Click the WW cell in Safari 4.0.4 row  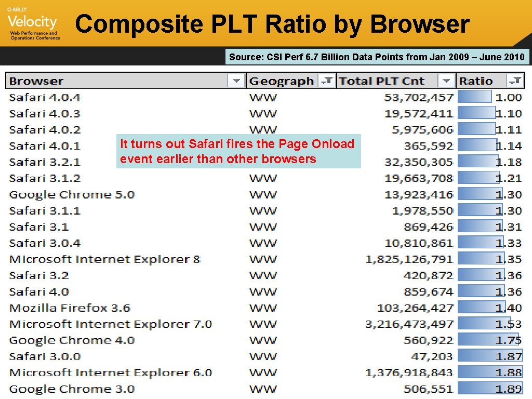click(x=263, y=98)
